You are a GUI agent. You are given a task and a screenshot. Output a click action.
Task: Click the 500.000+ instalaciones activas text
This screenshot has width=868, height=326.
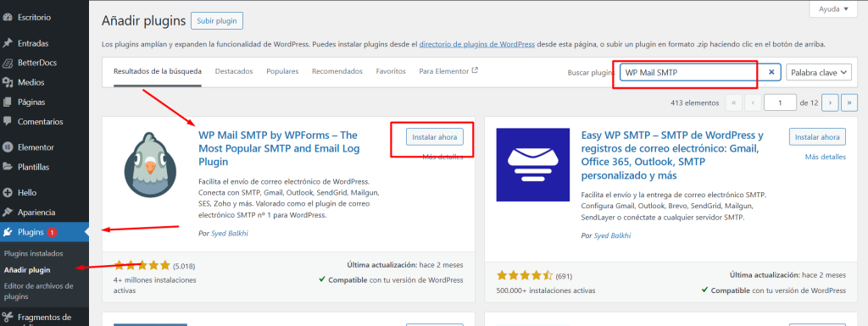click(x=546, y=290)
